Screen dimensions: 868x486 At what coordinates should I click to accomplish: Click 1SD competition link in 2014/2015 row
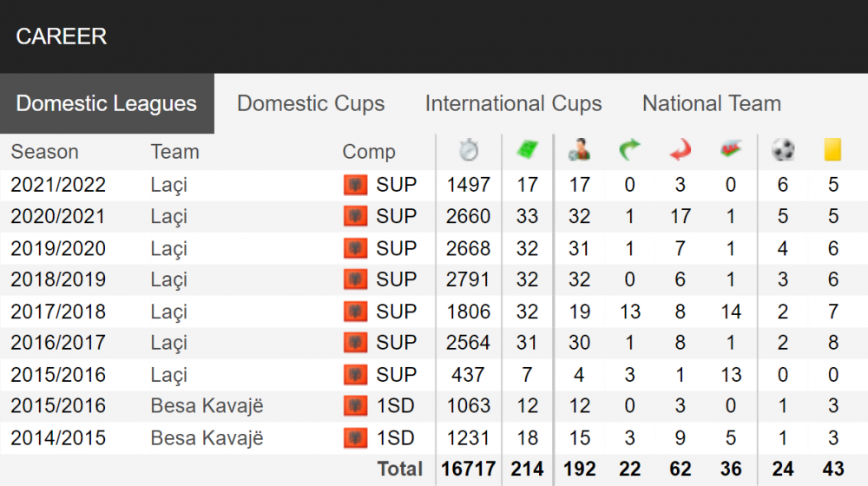(395, 438)
